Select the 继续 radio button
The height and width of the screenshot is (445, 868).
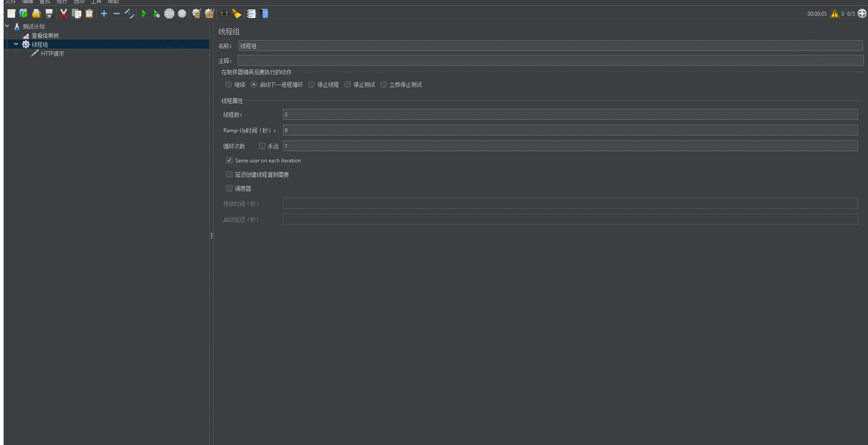click(x=228, y=85)
